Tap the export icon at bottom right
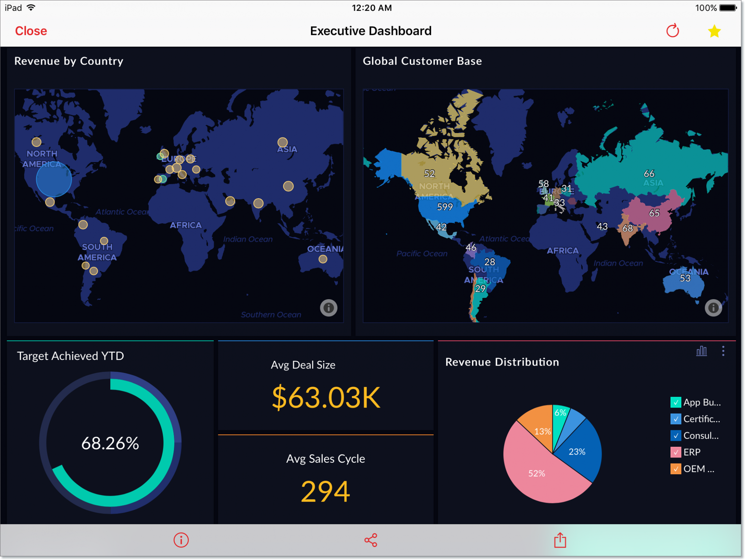 (559, 540)
